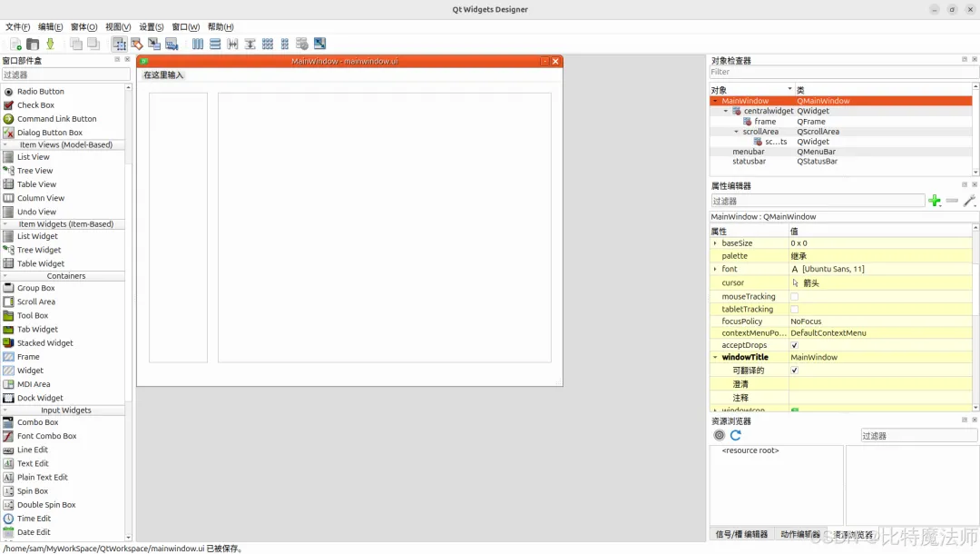Apply the Lay Out Horizontally icon
Image resolution: width=980 pixels, height=554 pixels.
tap(198, 44)
